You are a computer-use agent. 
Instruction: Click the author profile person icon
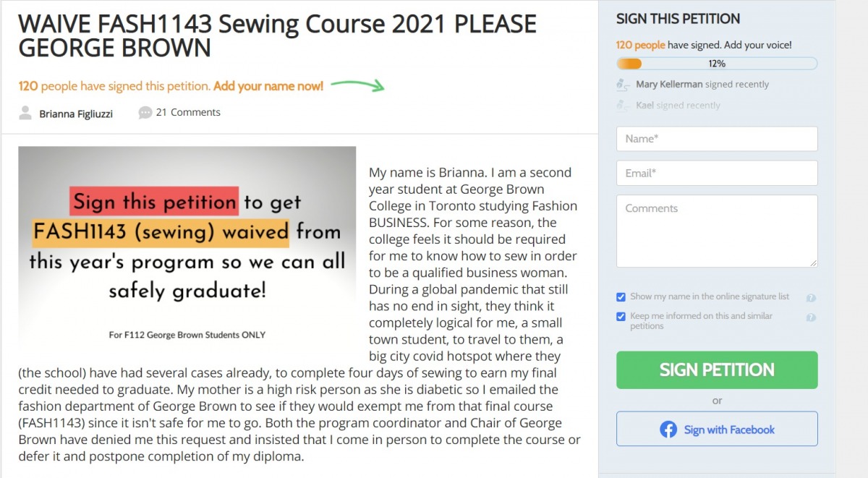click(x=25, y=113)
